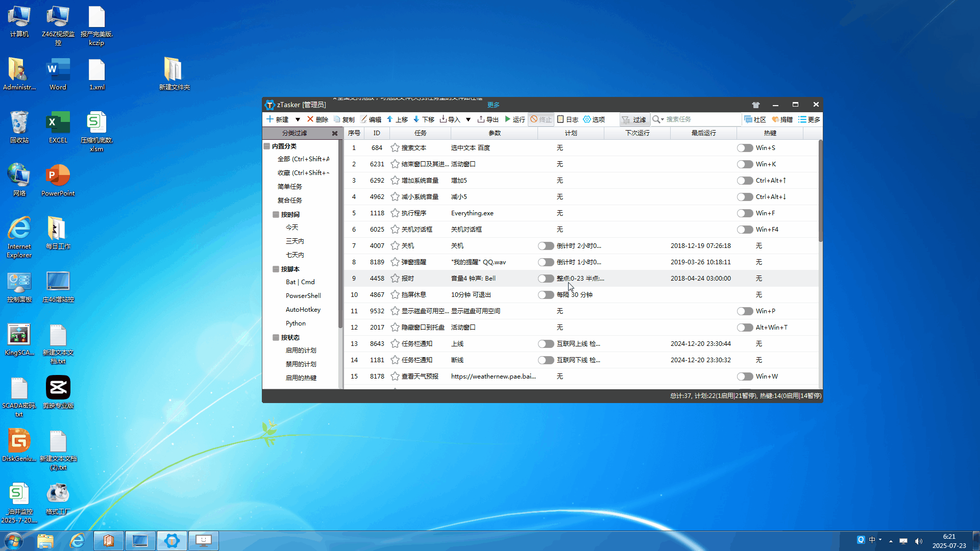Toggle the Ctrl+Alt+↑ hotkey switch

click(745, 181)
